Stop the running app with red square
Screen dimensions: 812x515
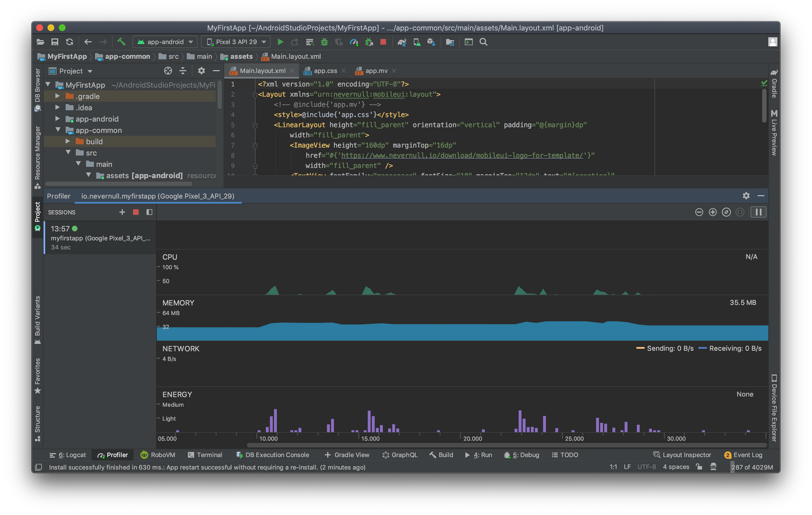click(x=383, y=42)
